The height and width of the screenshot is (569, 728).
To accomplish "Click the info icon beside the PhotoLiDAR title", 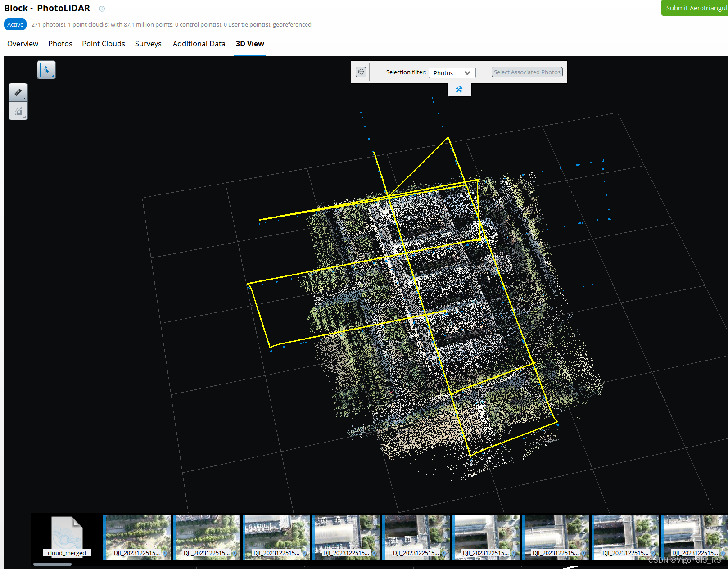I will [x=102, y=9].
